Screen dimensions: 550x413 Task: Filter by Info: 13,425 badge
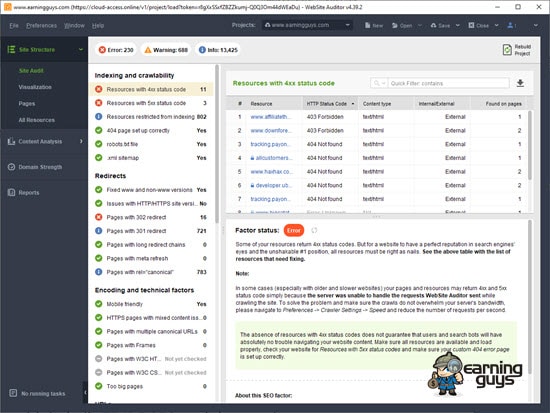tap(218, 50)
